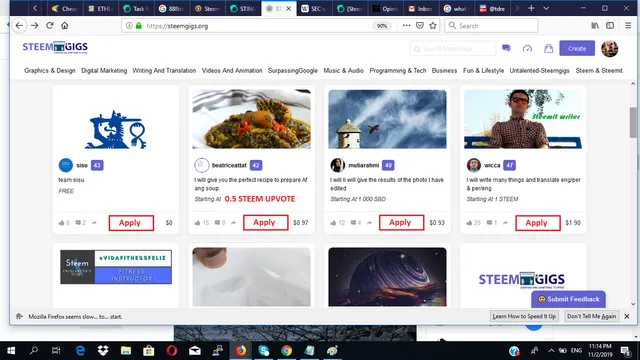Open page actions three-dot menu
The height and width of the screenshot is (360, 640).
pyautogui.click(x=406, y=26)
